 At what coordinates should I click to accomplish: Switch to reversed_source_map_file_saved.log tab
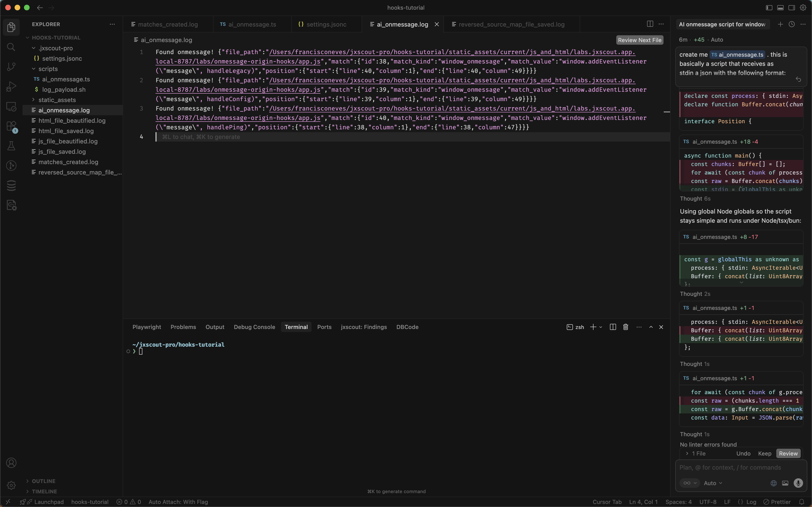click(x=511, y=24)
